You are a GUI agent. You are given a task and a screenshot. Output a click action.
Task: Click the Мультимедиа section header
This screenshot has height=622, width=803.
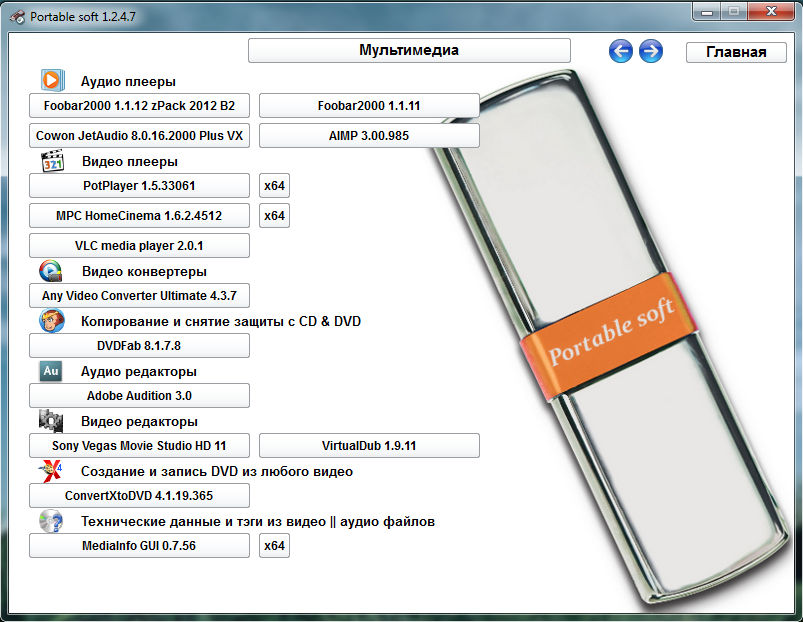pos(409,50)
